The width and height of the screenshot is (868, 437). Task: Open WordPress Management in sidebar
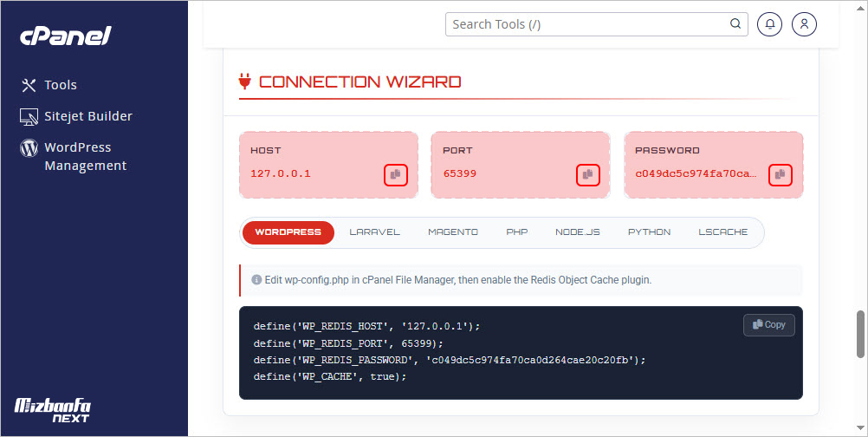(85, 156)
